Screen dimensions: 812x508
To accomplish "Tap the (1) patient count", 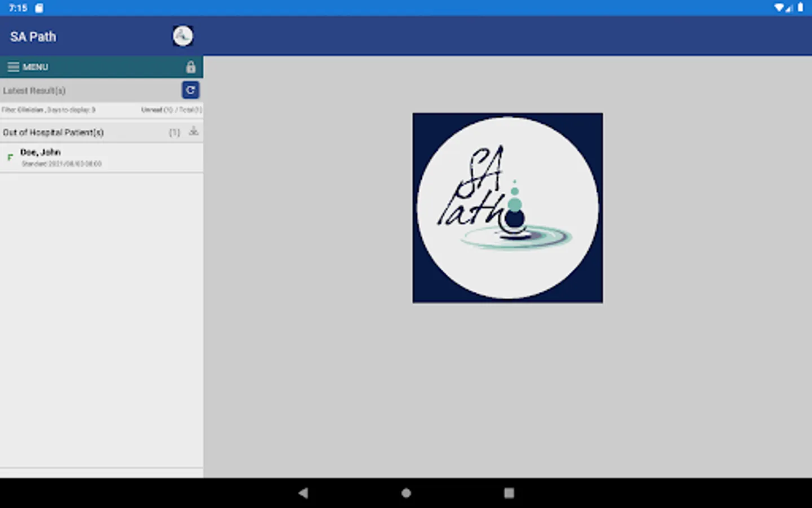I will [174, 132].
